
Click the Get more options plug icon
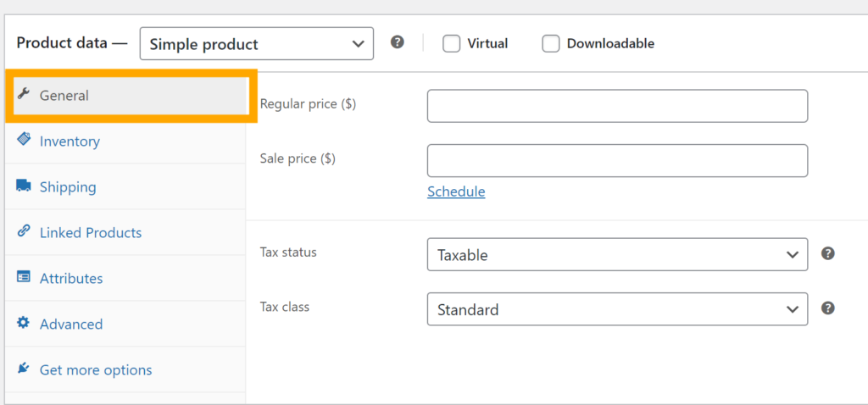(24, 369)
